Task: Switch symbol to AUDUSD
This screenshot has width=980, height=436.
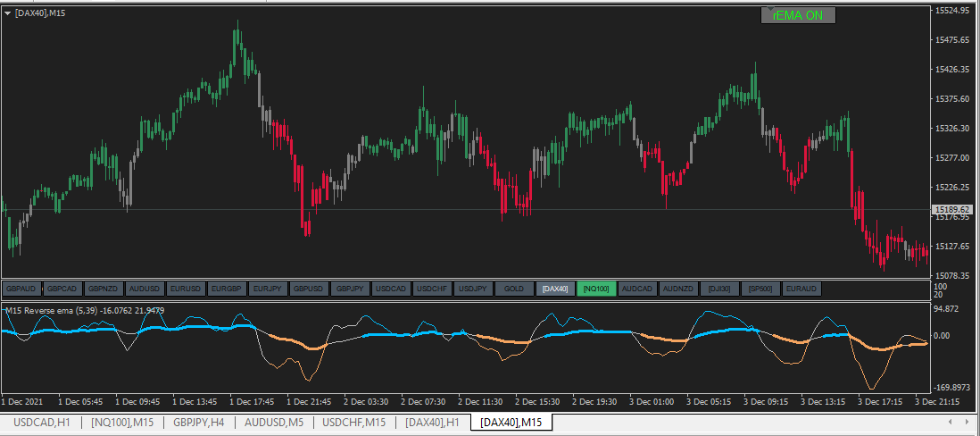Action: (145, 289)
